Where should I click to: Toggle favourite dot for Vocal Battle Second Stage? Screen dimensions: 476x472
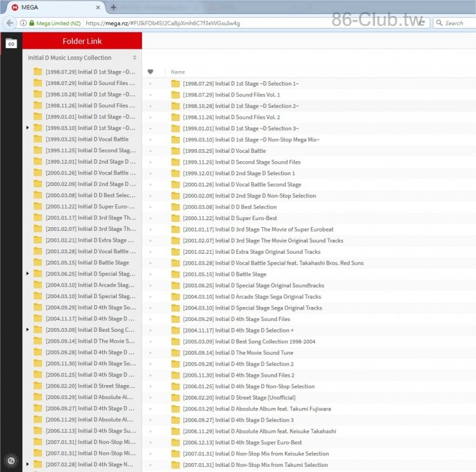pyautogui.click(x=150, y=185)
